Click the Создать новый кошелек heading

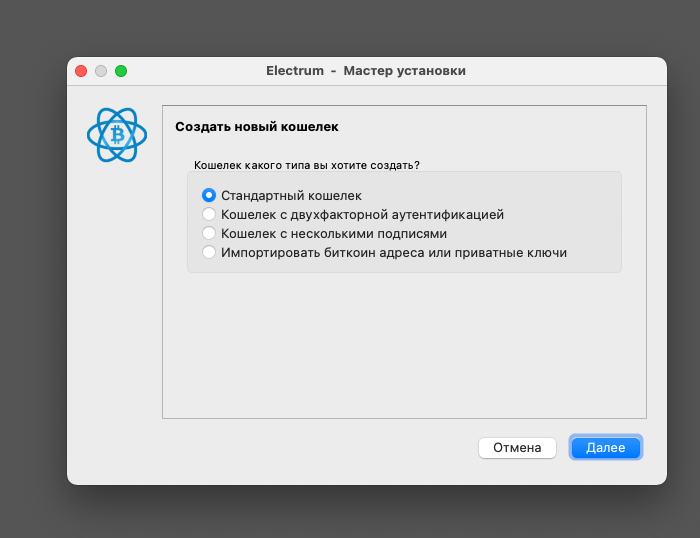coord(257,127)
